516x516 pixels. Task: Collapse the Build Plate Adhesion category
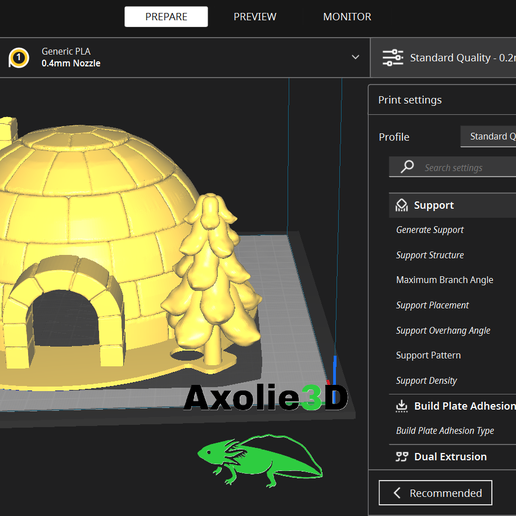[453, 406]
